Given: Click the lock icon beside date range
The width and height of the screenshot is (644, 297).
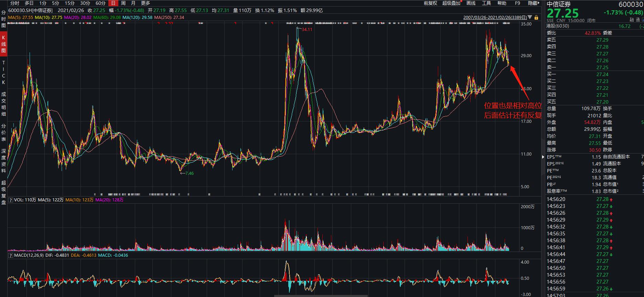Looking at the screenshot, I should click(536, 17).
